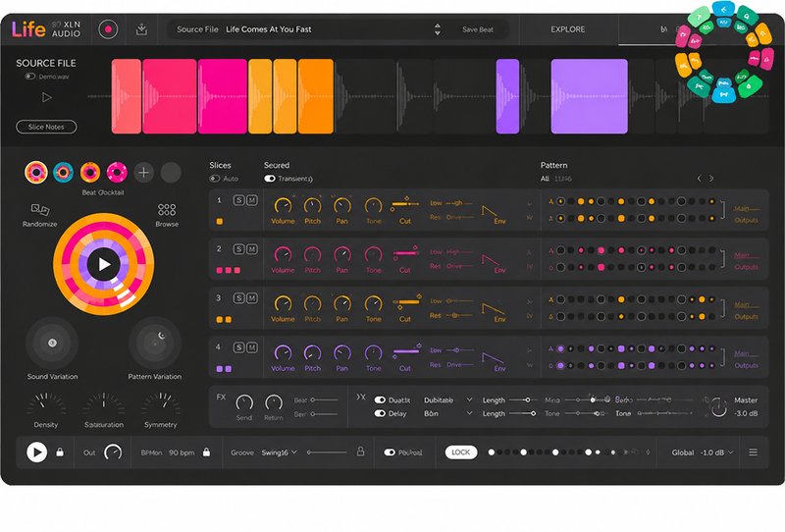The image size is (785, 532).
Task: Click the Env envelope shape in row 1
Action: (x=494, y=211)
